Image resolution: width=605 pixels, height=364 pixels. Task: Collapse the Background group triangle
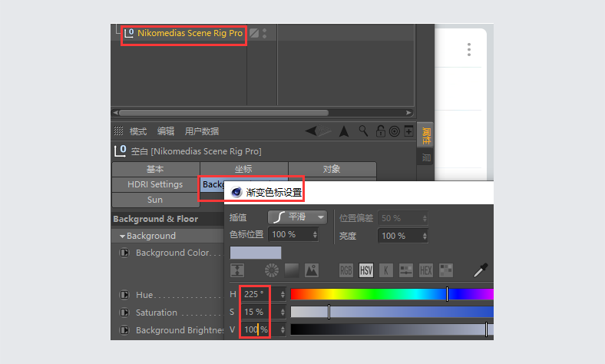(122, 237)
